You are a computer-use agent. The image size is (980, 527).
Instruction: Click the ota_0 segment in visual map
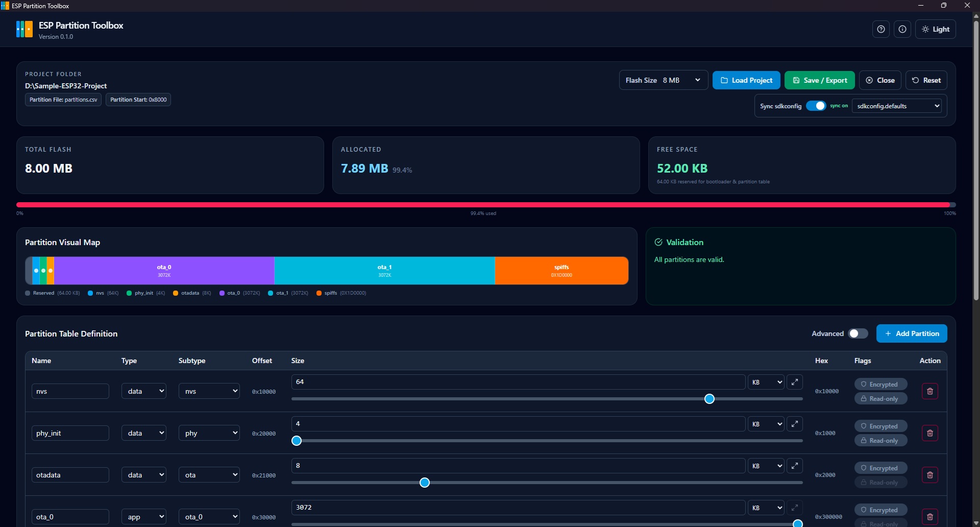[164, 271]
